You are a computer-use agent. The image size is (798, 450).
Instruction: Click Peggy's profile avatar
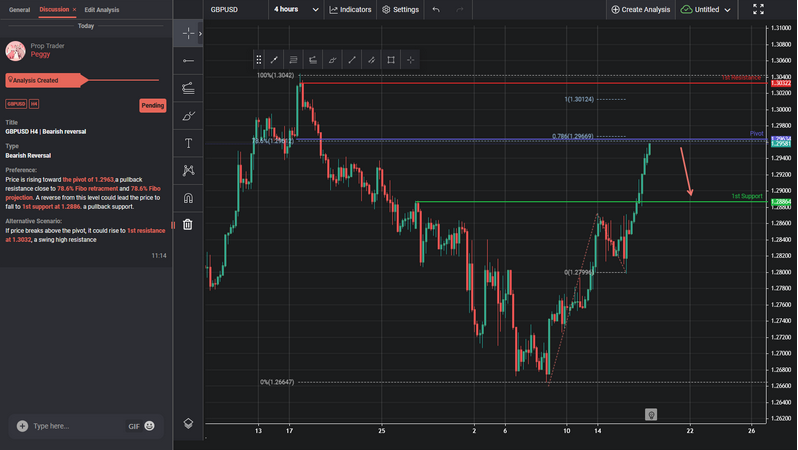point(16,50)
